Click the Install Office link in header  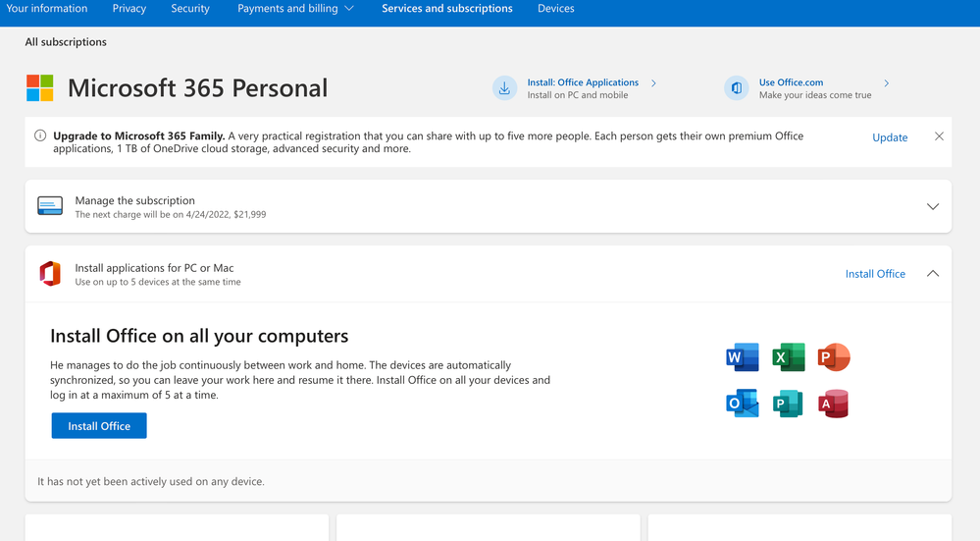tap(875, 274)
